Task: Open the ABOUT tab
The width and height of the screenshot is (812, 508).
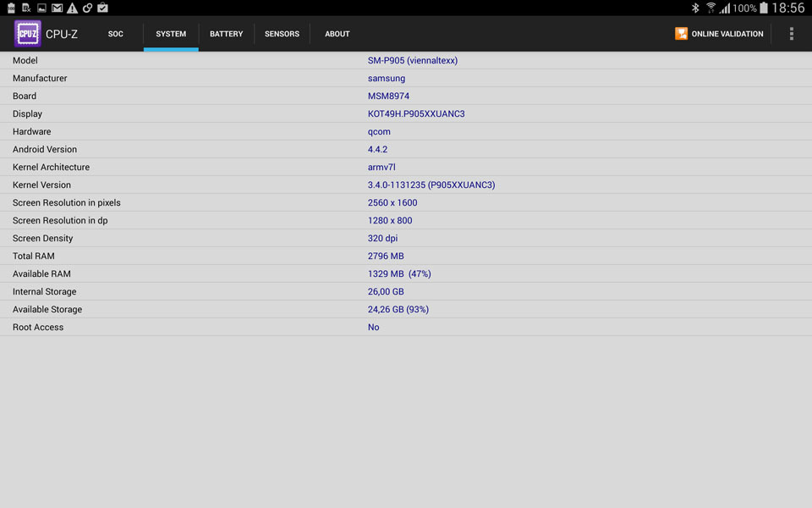Action: click(x=337, y=34)
